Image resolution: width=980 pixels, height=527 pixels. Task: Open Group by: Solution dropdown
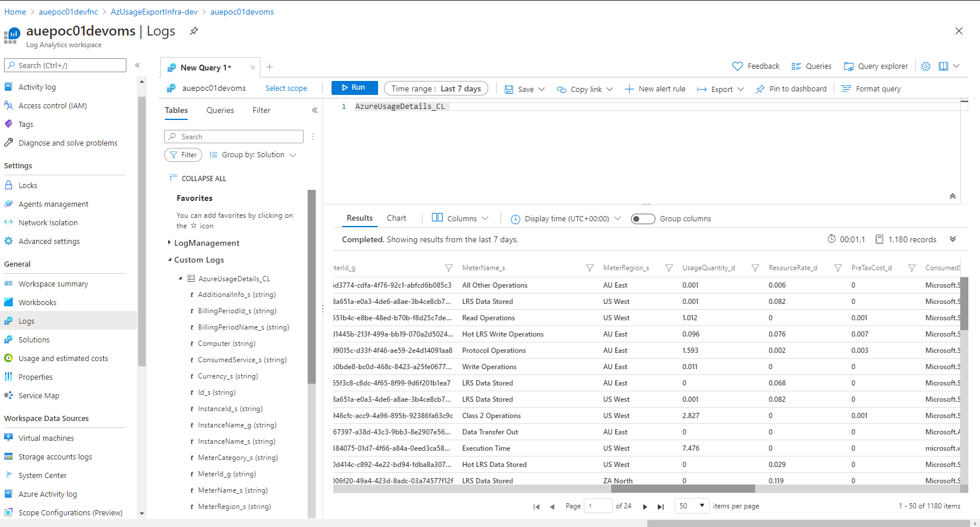(x=253, y=155)
